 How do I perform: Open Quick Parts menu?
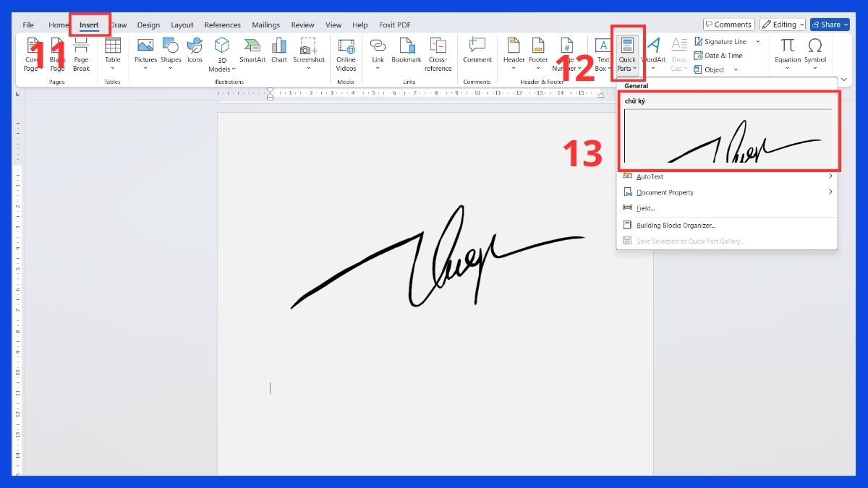[x=627, y=55]
